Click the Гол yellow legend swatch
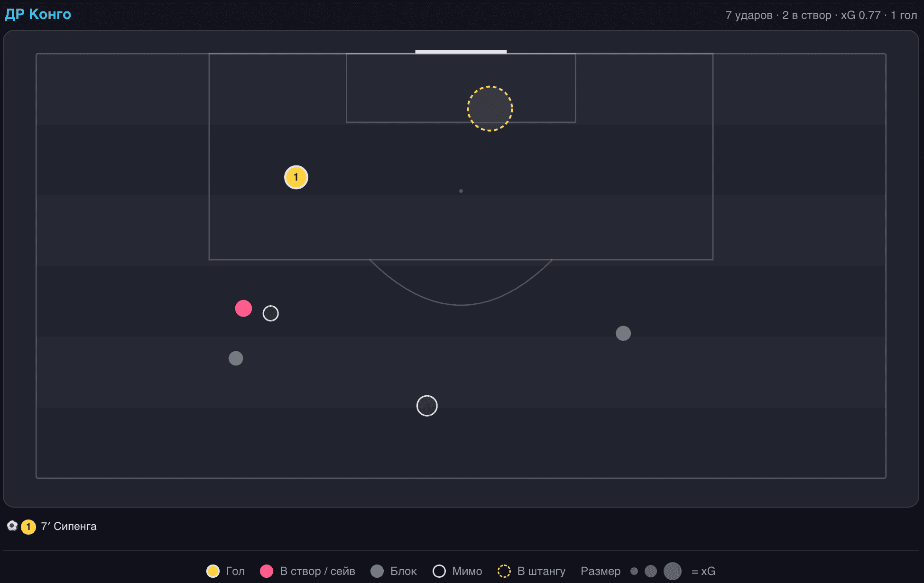 [x=213, y=571]
